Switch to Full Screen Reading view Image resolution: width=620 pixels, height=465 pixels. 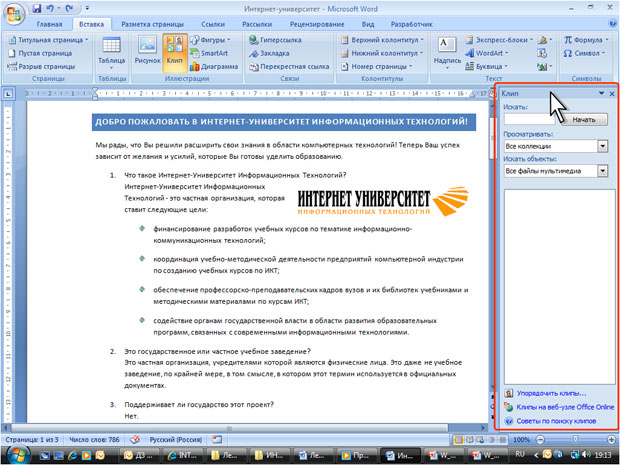coord(469,439)
